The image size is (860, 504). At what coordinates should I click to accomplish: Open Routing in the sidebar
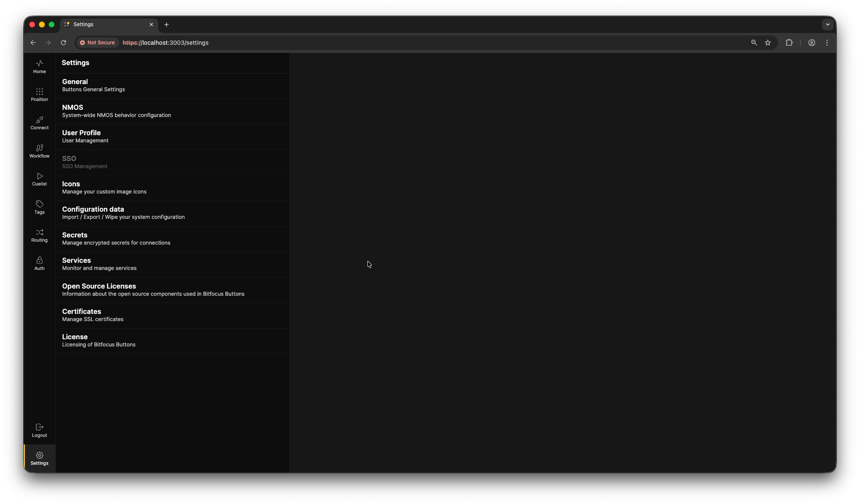click(39, 236)
